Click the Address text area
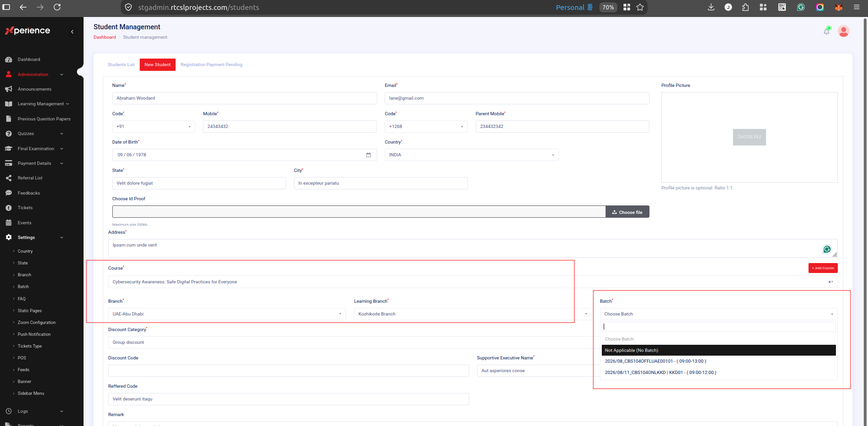The width and height of the screenshot is (868, 426). pyautogui.click(x=473, y=248)
